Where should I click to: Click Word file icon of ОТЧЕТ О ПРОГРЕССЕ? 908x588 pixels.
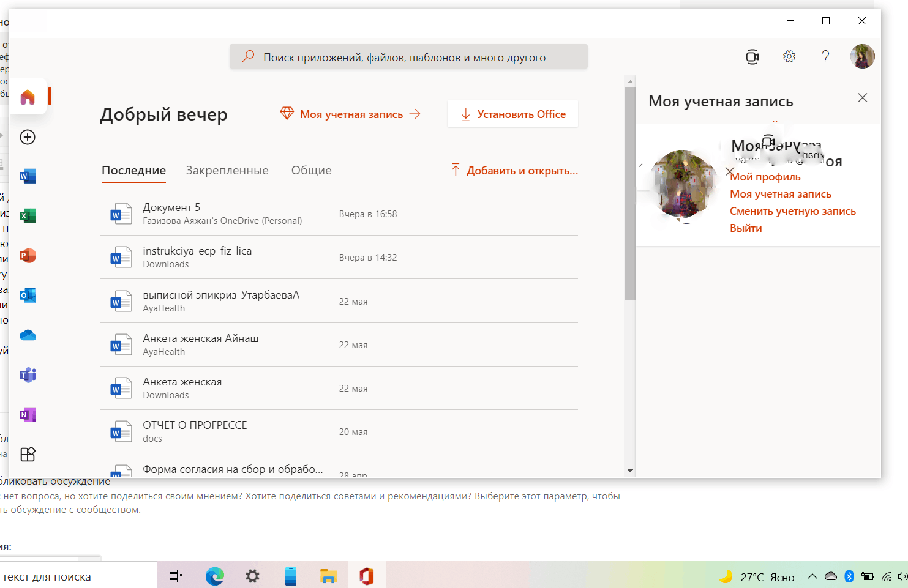pyautogui.click(x=121, y=431)
